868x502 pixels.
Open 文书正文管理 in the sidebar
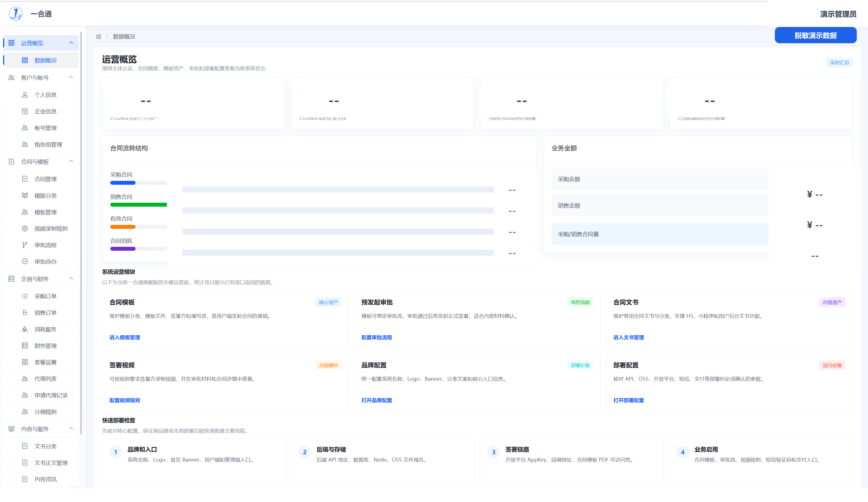point(41,463)
